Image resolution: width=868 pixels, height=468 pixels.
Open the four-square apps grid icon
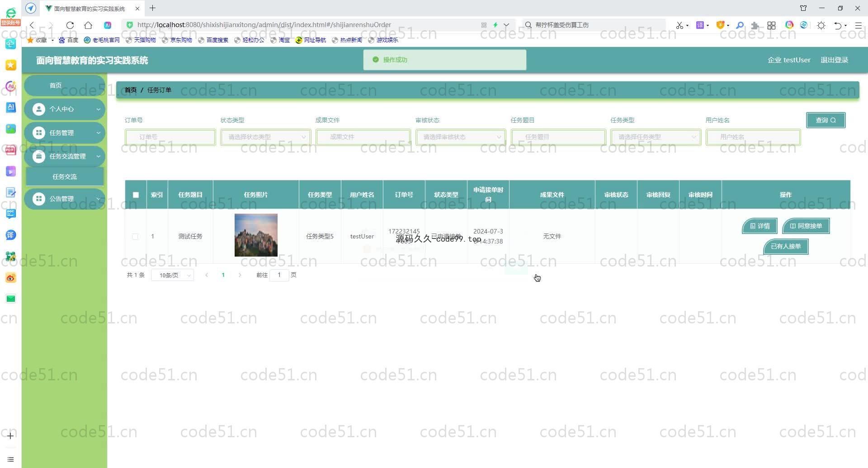[x=772, y=25]
